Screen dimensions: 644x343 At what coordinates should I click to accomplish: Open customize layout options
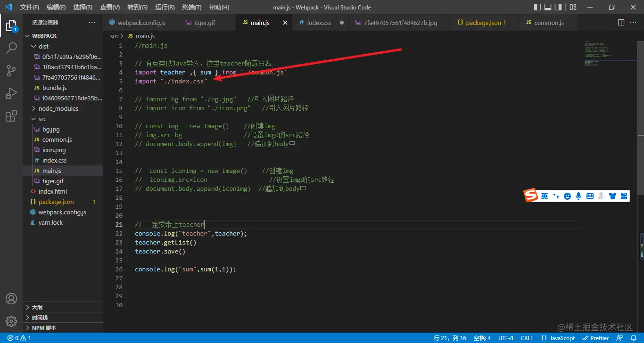coord(573,7)
